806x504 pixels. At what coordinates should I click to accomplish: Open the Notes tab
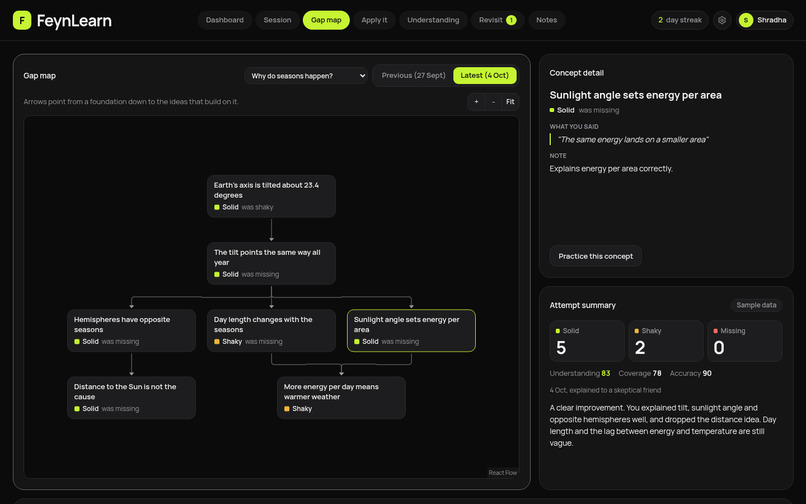[x=546, y=20]
